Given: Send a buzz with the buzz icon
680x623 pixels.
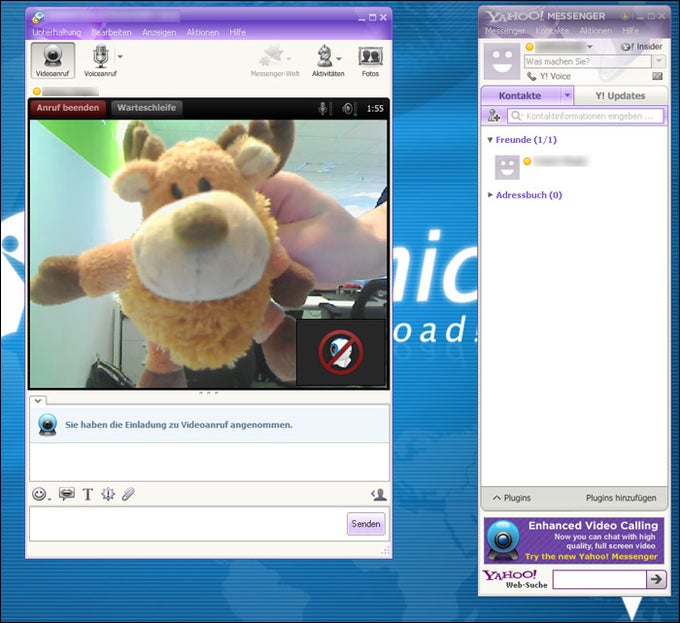Looking at the screenshot, I should tap(108, 494).
